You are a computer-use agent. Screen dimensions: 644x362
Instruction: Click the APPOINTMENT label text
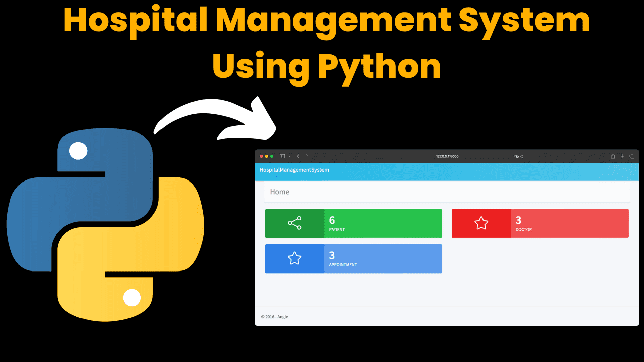(343, 265)
